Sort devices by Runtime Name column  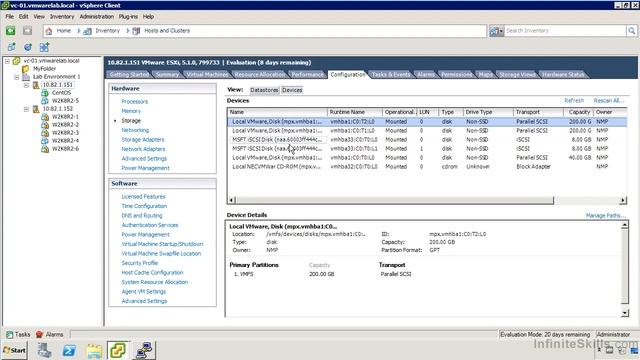355,112
